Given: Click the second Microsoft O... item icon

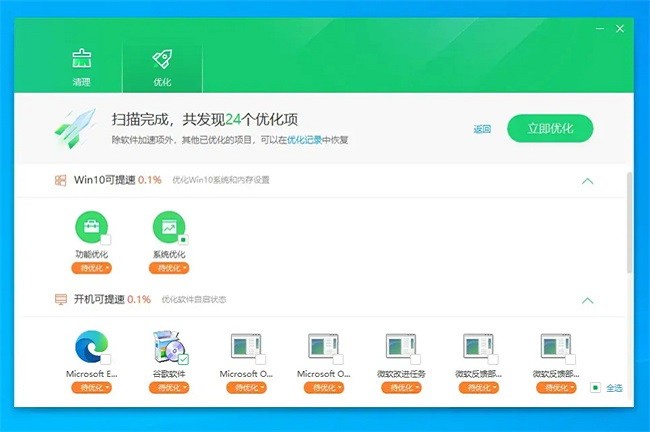Looking at the screenshot, I should [324, 347].
